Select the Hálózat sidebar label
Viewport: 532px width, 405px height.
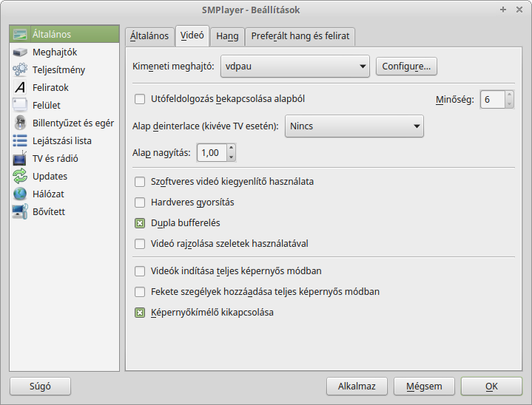pos(48,194)
